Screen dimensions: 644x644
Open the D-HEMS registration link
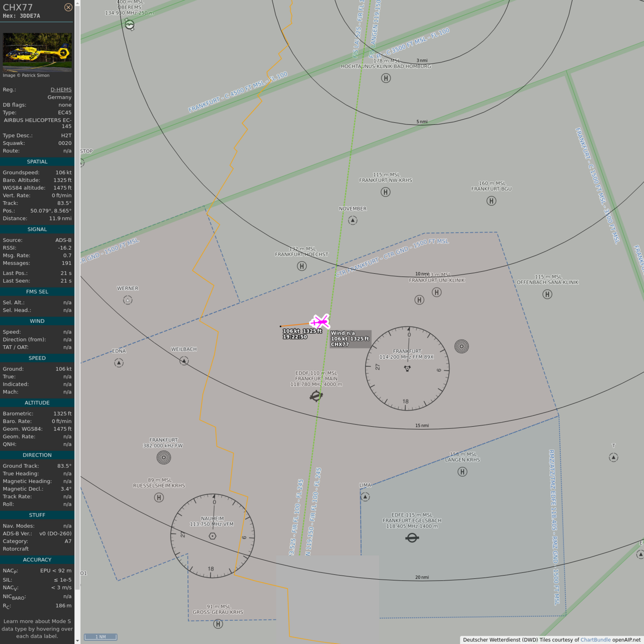(x=61, y=89)
